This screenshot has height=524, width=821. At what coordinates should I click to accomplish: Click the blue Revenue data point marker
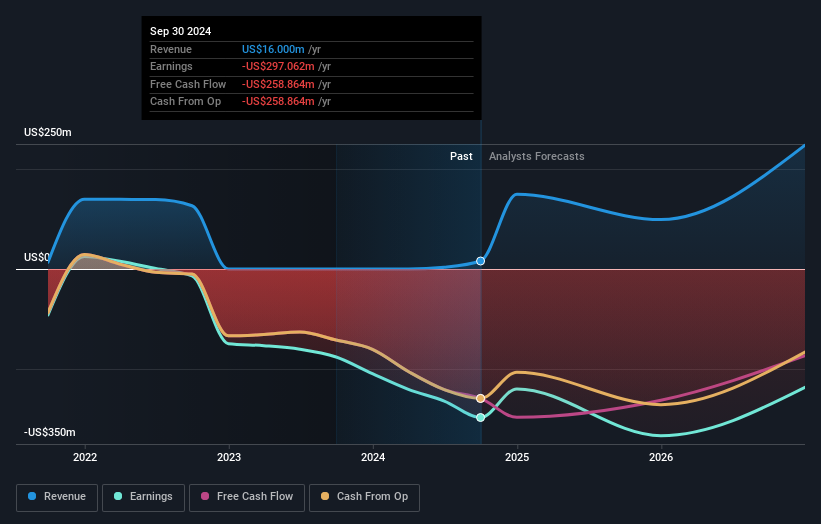tap(480, 261)
